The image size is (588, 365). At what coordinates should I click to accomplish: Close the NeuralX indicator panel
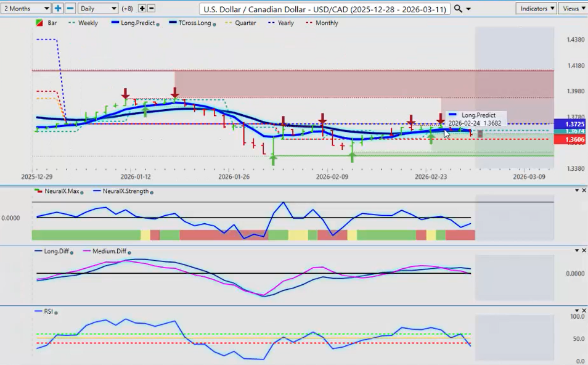(584, 191)
